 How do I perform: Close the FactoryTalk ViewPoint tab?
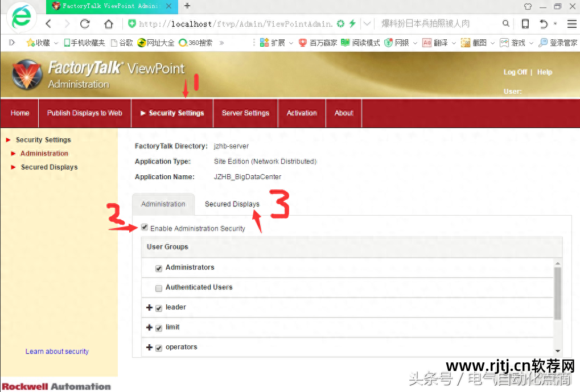tap(168, 6)
